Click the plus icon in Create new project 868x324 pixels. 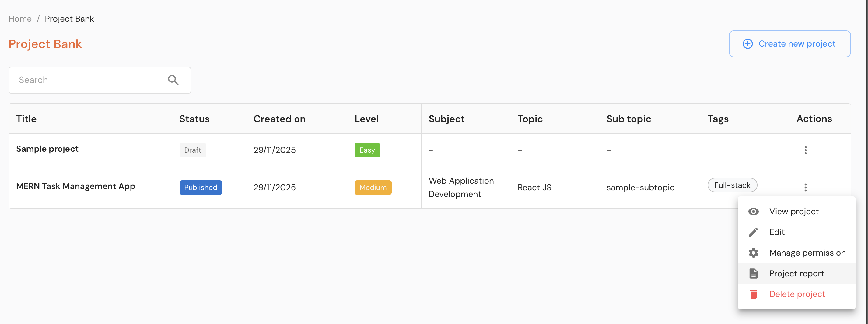point(748,43)
